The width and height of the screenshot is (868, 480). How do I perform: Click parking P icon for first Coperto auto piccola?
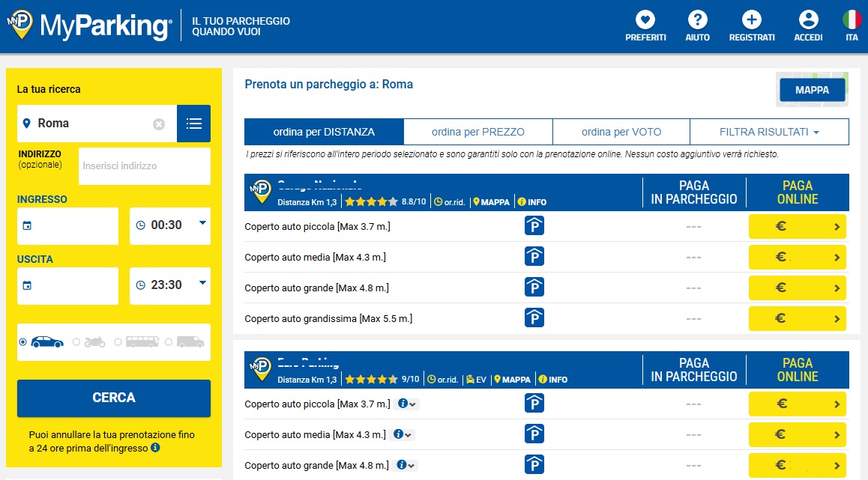pos(534,225)
